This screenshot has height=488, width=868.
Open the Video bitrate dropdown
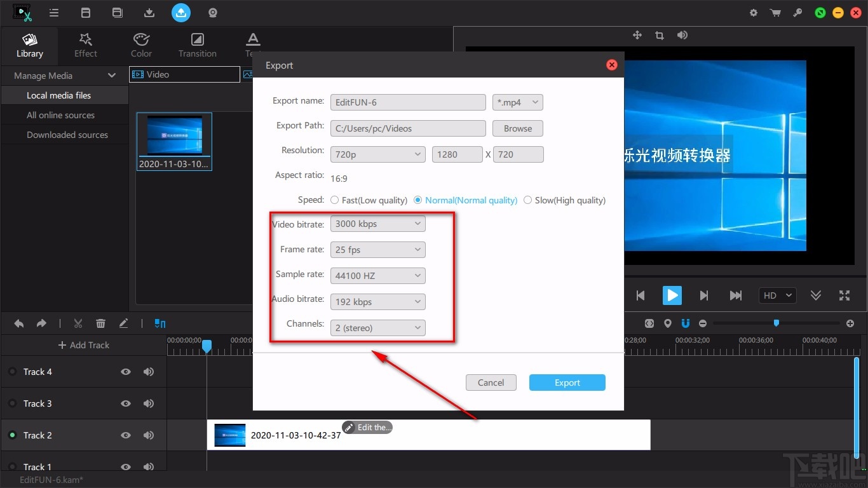(x=378, y=224)
